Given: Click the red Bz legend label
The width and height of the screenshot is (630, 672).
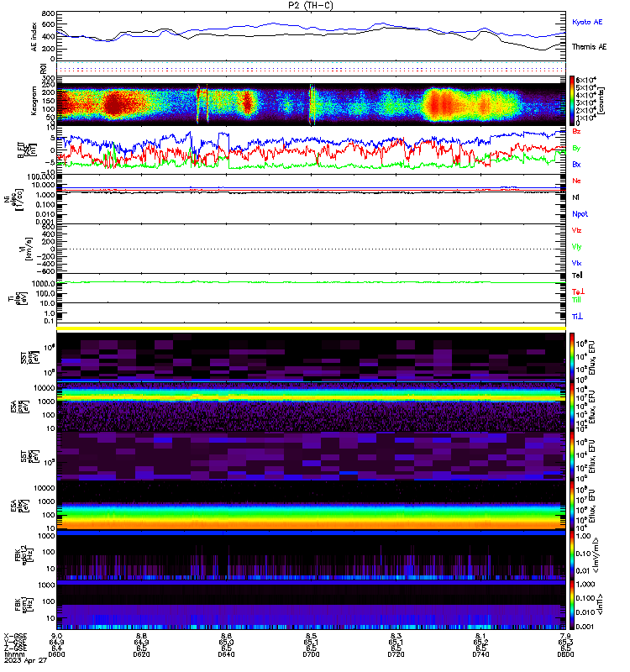Looking at the screenshot, I should [576, 131].
